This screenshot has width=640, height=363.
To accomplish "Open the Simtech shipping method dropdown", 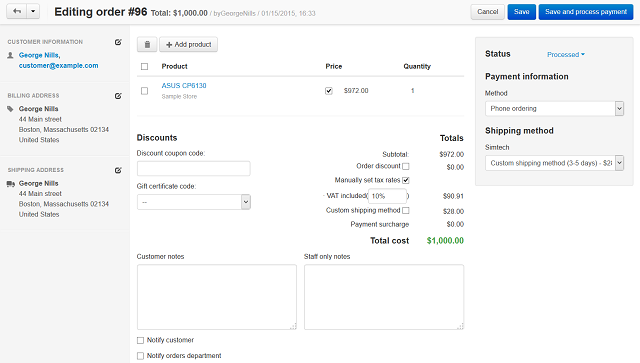I will (x=554, y=163).
